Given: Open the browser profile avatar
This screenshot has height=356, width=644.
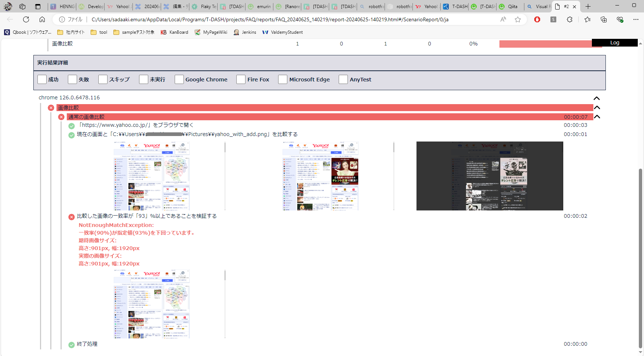Looking at the screenshot, I should pos(8,6).
